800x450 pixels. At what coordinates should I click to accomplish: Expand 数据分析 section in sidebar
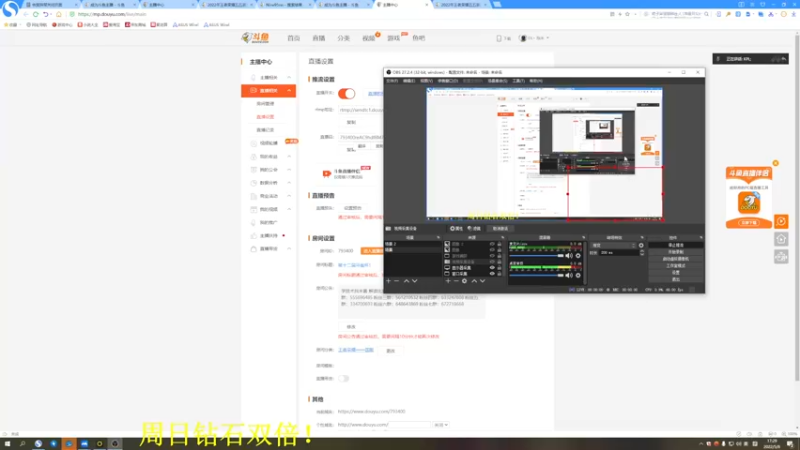click(268, 183)
